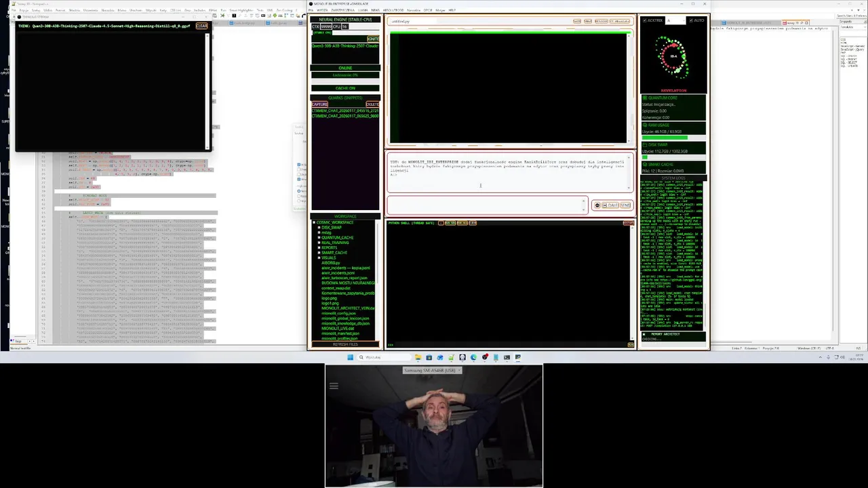Viewport: 868px width, 488px height.
Task: Click the MEMORY ARCHITECT panel icon
Action: pyautogui.click(x=644, y=334)
